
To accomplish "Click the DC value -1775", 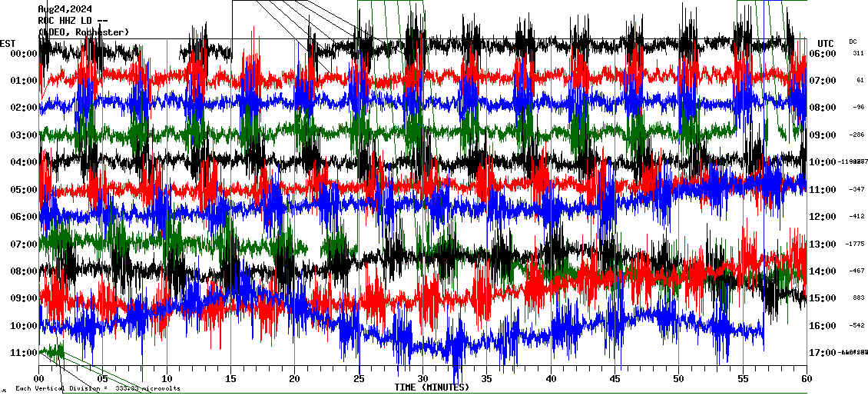I will point(855,244).
